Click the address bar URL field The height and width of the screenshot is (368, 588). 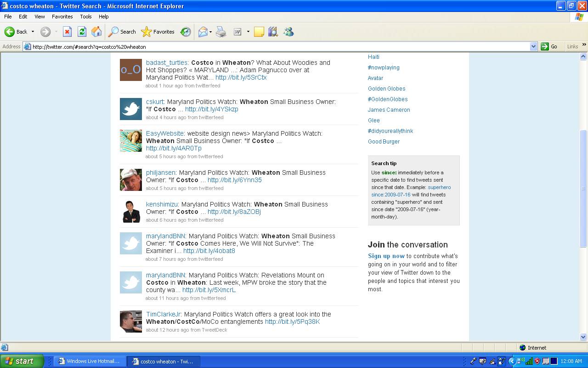click(x=280, y=46)
